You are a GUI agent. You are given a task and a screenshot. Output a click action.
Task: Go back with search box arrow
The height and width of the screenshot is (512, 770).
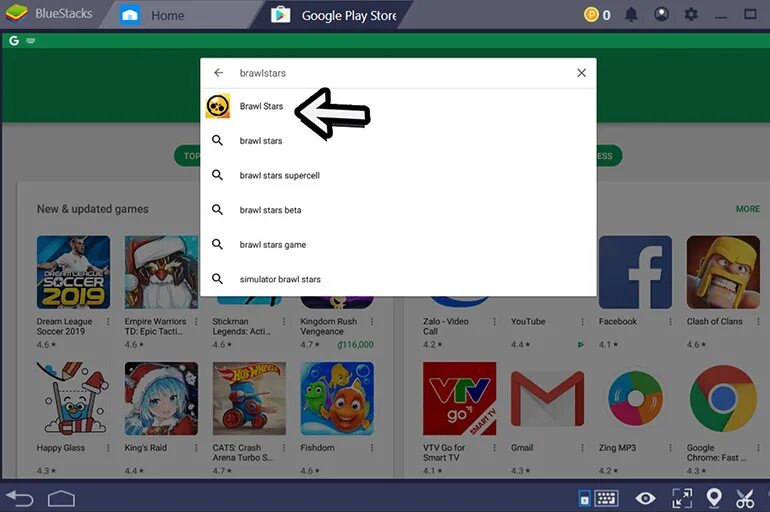(219, 73)
